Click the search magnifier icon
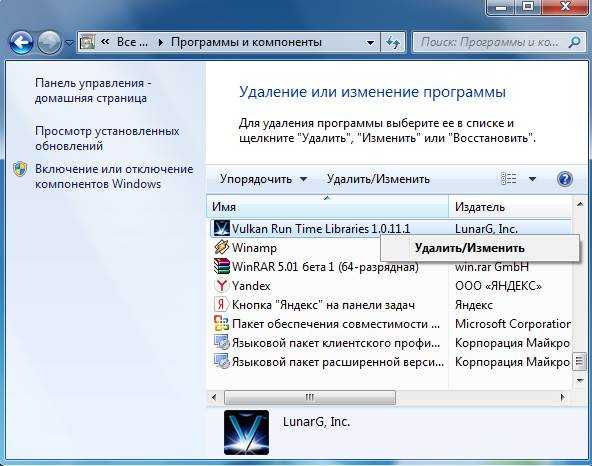592x466 pixels. click(574, 42)
